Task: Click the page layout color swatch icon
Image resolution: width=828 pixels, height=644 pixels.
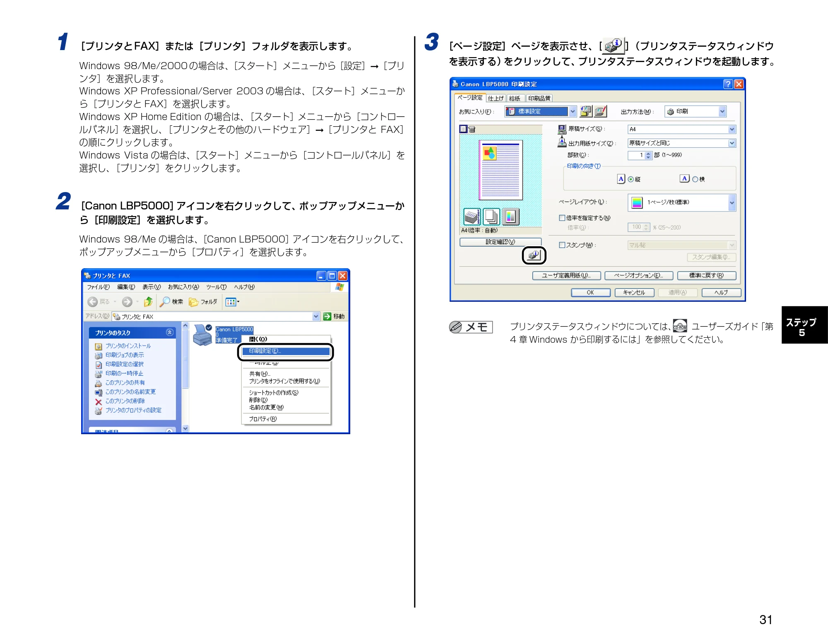Action: [x=637, y=202]
